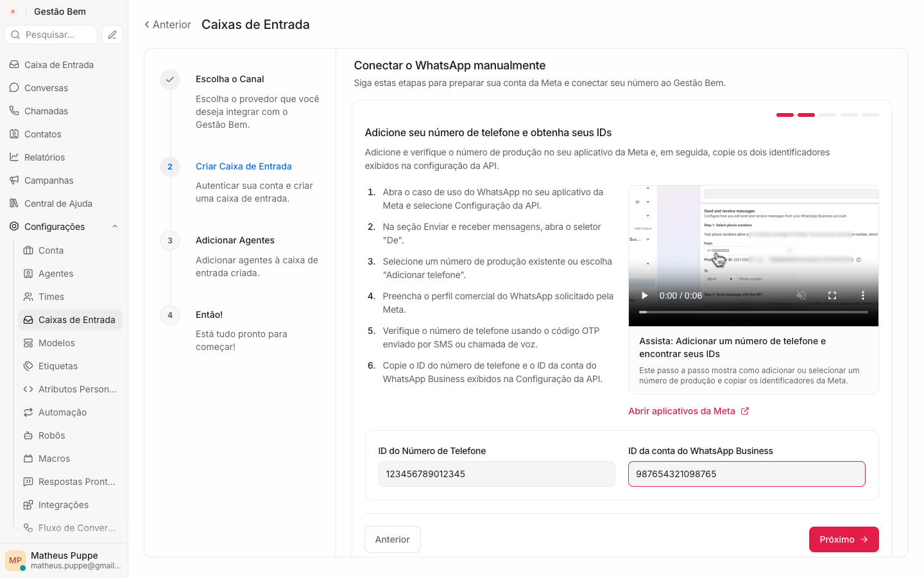Select the Então! final step
The image size is (924, 578).
tap(209, 315)
